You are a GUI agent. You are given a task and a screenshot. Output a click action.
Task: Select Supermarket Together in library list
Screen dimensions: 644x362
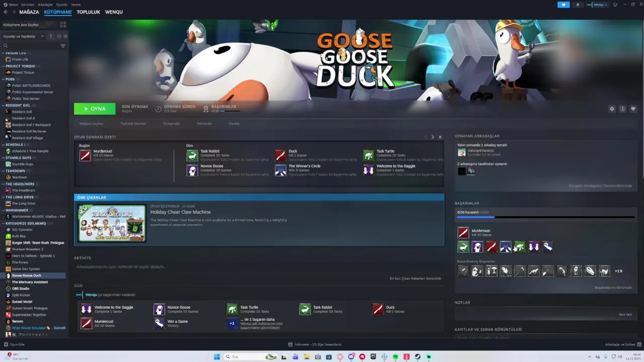(x=29, y=315)
